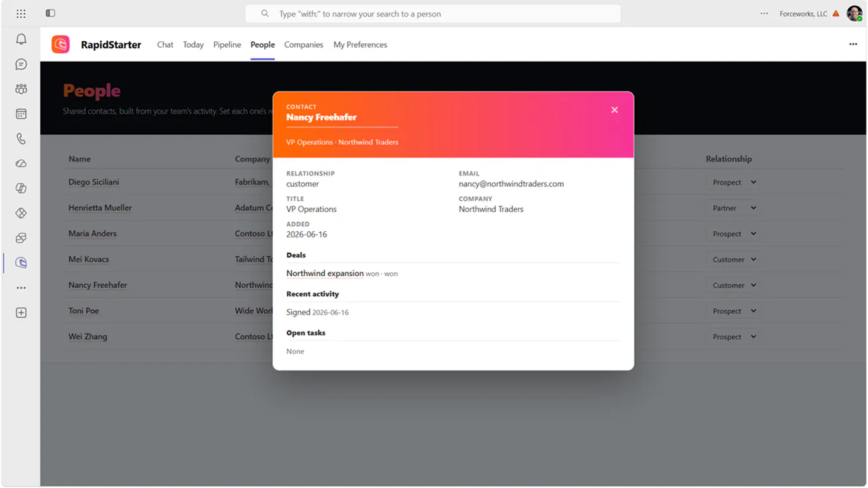
Task: Click the RapidStarter logo icon
Action: [60, 44]
